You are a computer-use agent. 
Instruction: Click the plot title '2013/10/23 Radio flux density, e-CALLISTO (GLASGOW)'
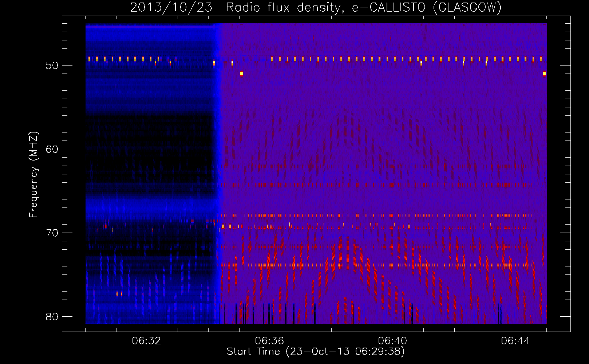click(x=316, y=7)
